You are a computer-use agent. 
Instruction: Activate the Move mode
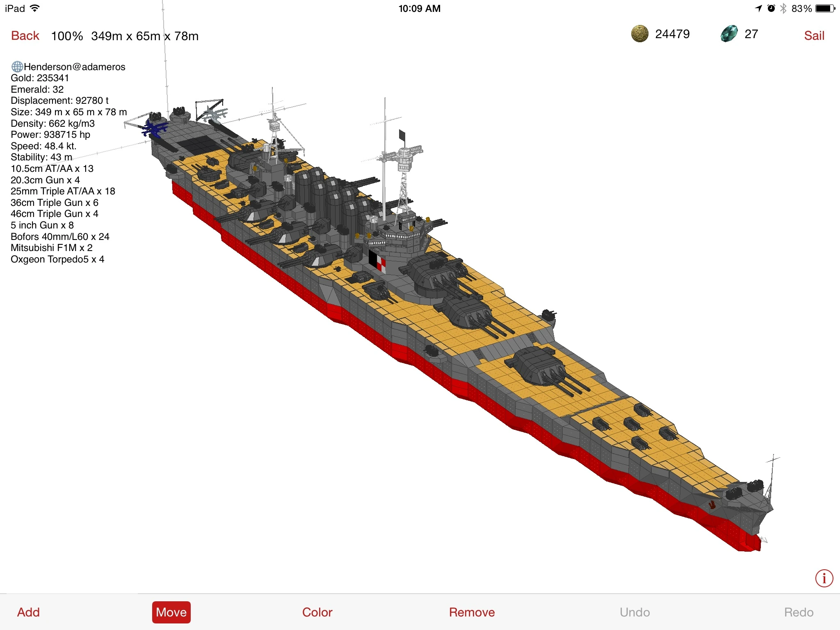[x=171, y=612]
